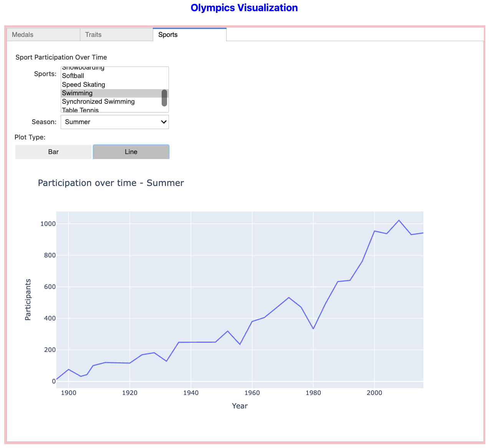The image size is (490, 448).
Task: Open the Season dropdown showing Summer
Action: click(x=114, y=122)
